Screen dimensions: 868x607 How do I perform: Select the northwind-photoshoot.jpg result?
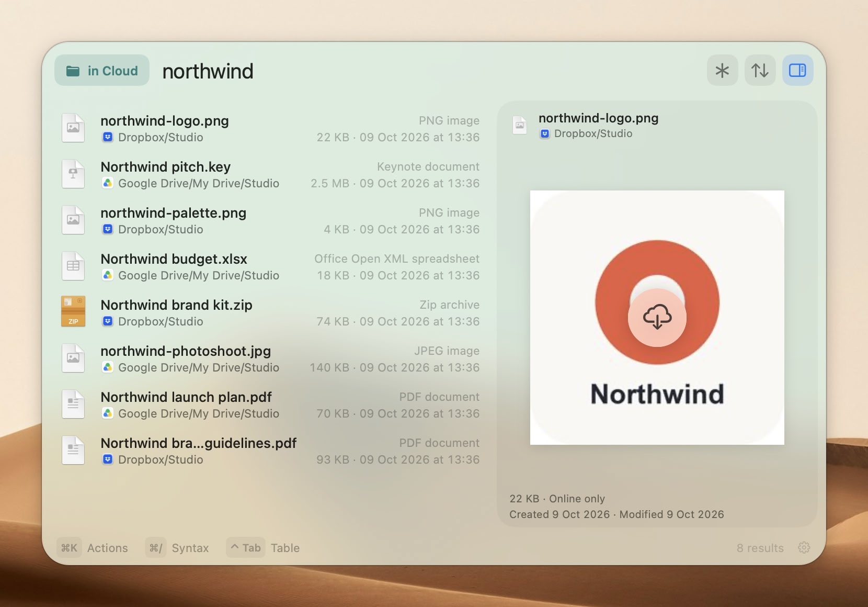tap(270, 359)
